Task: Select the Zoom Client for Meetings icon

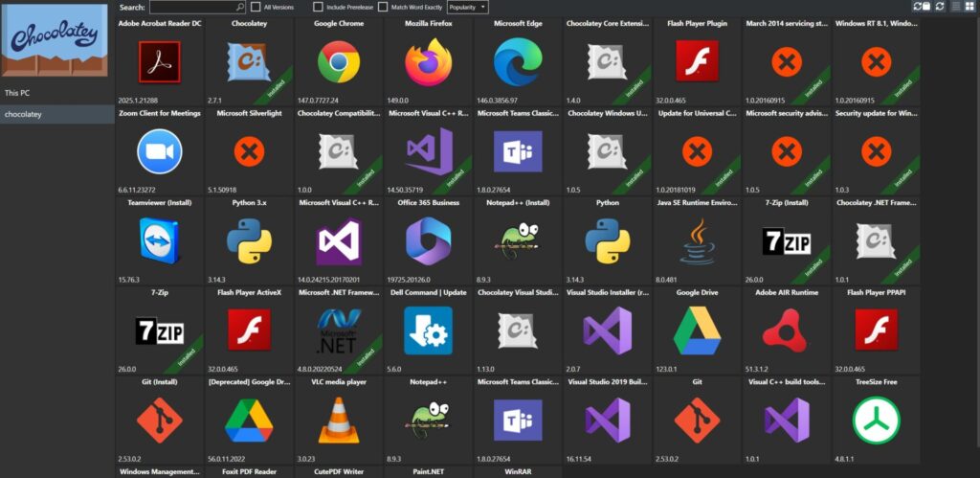Action: coord(160,151)
